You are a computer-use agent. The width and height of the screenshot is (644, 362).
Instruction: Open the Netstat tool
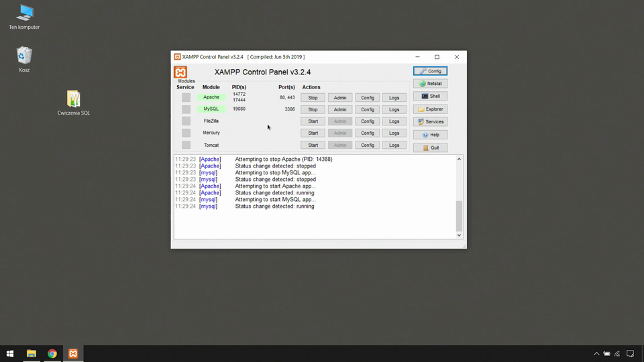pos(430,84)
